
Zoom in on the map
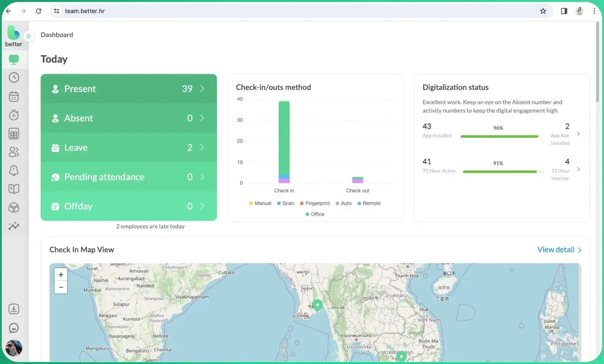[x=61, y=275]
